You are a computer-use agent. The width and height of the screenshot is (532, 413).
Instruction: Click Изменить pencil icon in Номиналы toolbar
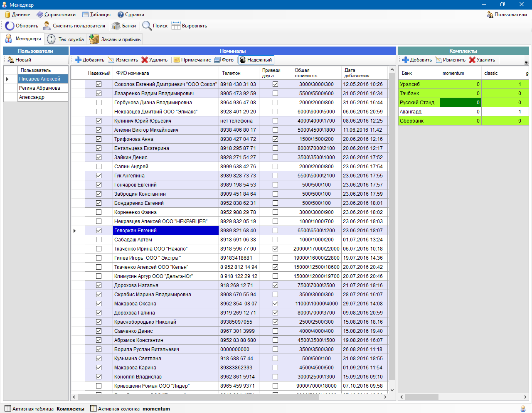(111, 60)
